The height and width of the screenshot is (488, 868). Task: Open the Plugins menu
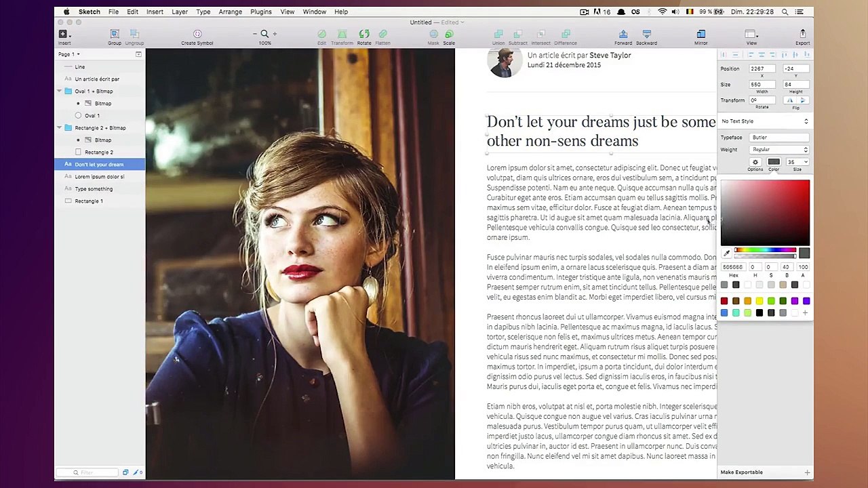[x=260, y=12]
